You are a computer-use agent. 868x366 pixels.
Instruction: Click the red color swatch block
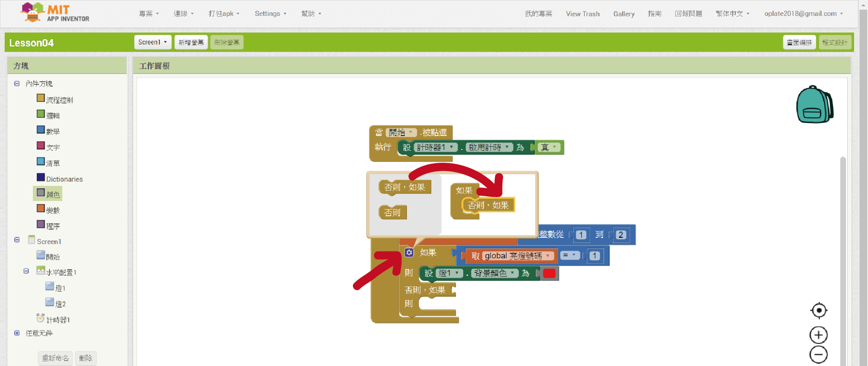549,273
